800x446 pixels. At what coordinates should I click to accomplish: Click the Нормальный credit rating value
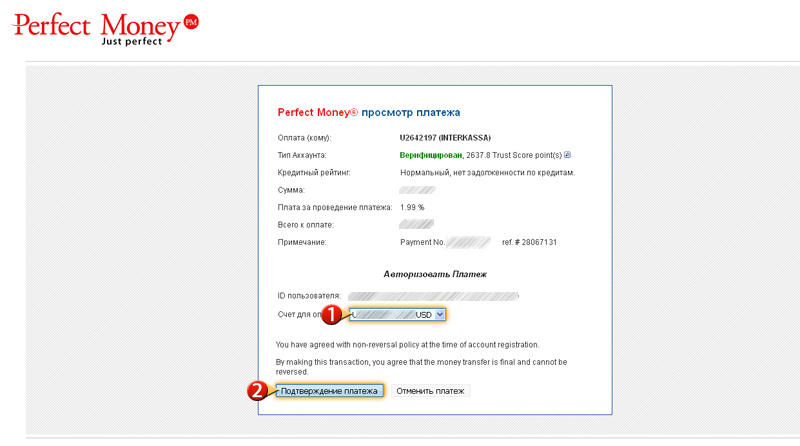tap(487, 172)
